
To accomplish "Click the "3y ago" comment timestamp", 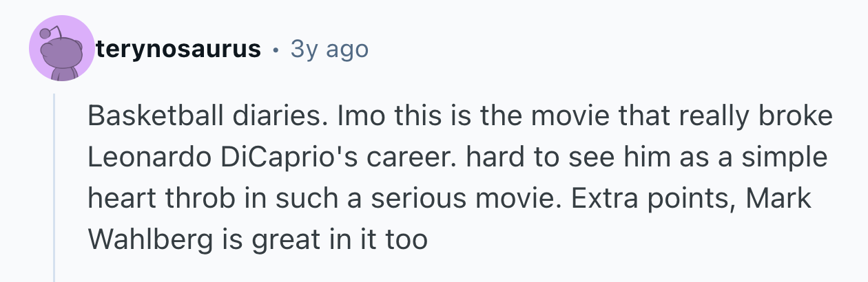I will [329, 49].
